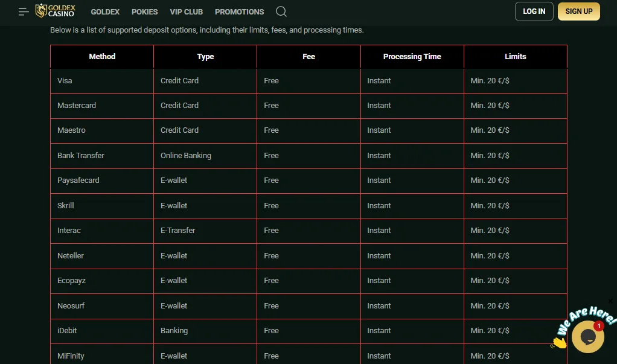Click Free fee in iDebit row
This screenshot has width=617, height=364.
pyautogui.click(x=309, y=331)
